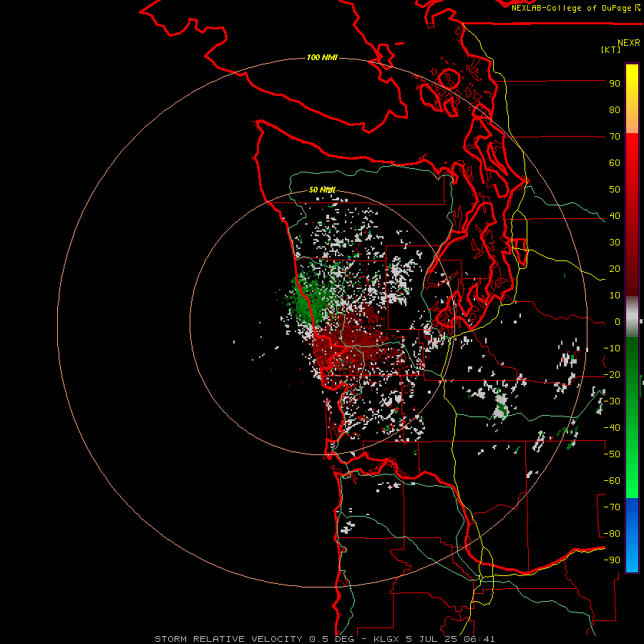Screen dimensions: 644x644
Task: Click the -20 value on the velocity scale
Action: click(612, 375)
